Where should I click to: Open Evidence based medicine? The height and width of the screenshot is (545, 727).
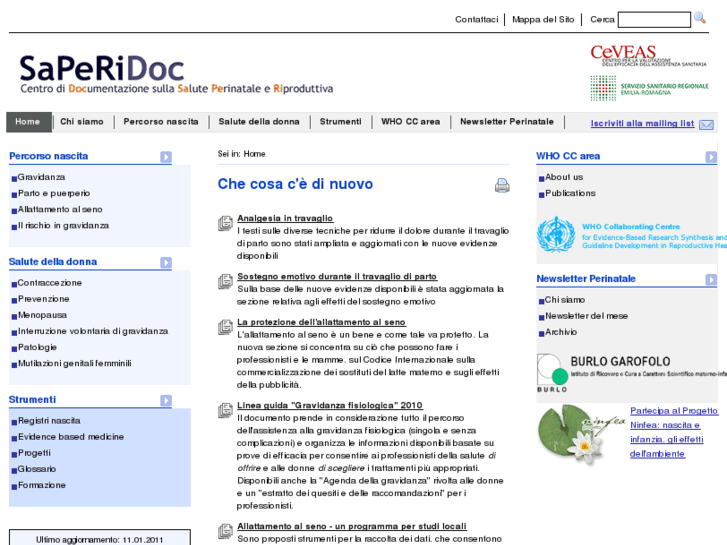71,437
